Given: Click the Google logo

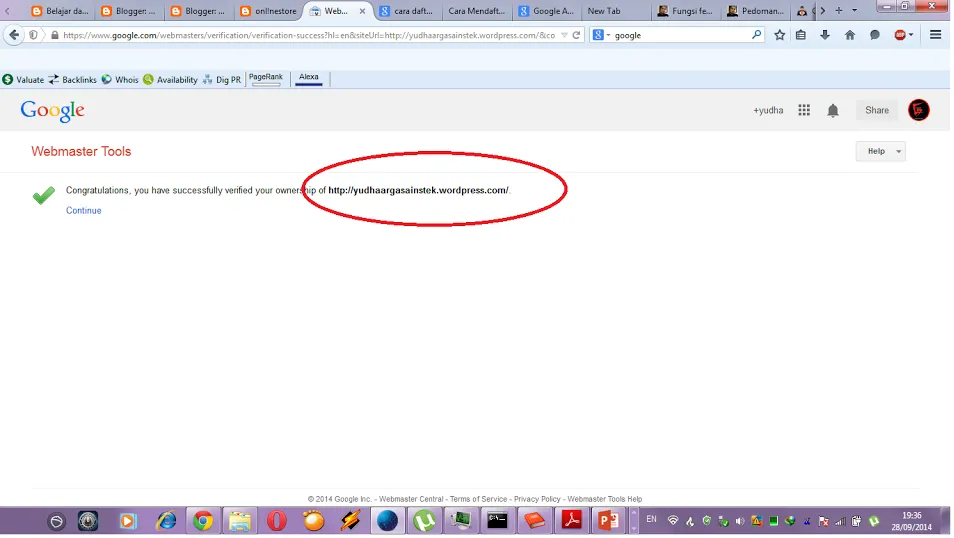Looking at the screenshot, I should (x=52, y=111).
